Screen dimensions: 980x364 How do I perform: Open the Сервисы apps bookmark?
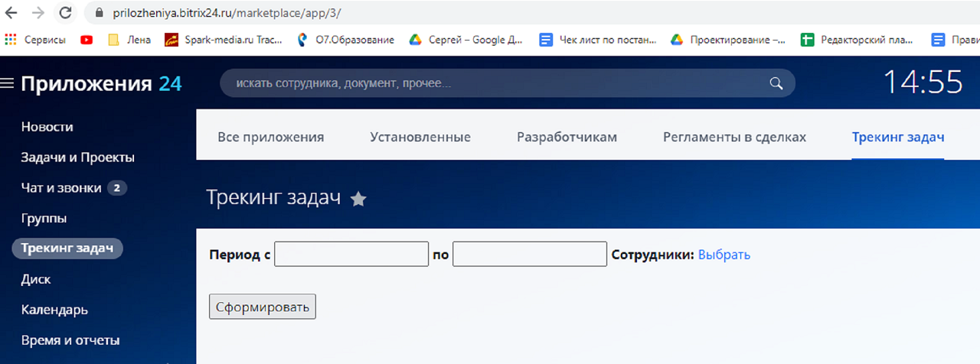pyautogui.click(x=37, y=40)
